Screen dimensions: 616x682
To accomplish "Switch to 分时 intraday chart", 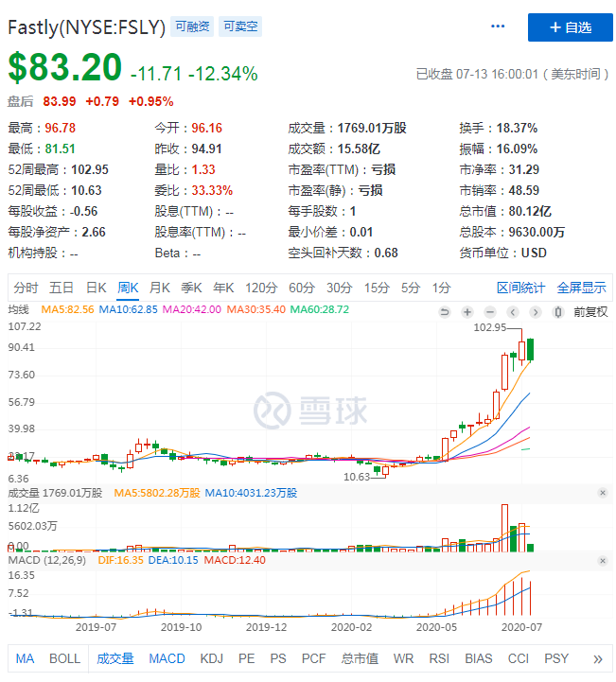I will [26, 288].
